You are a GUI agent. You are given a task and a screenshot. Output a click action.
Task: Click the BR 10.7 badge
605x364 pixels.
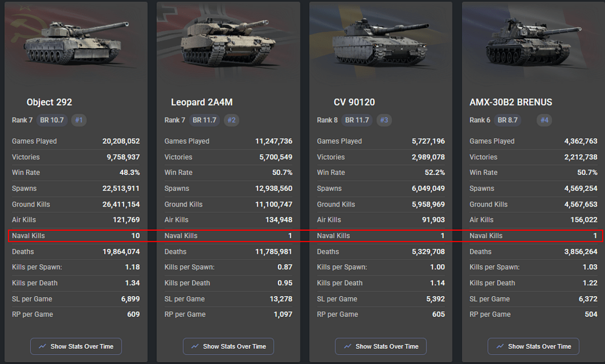pos(52,120)
